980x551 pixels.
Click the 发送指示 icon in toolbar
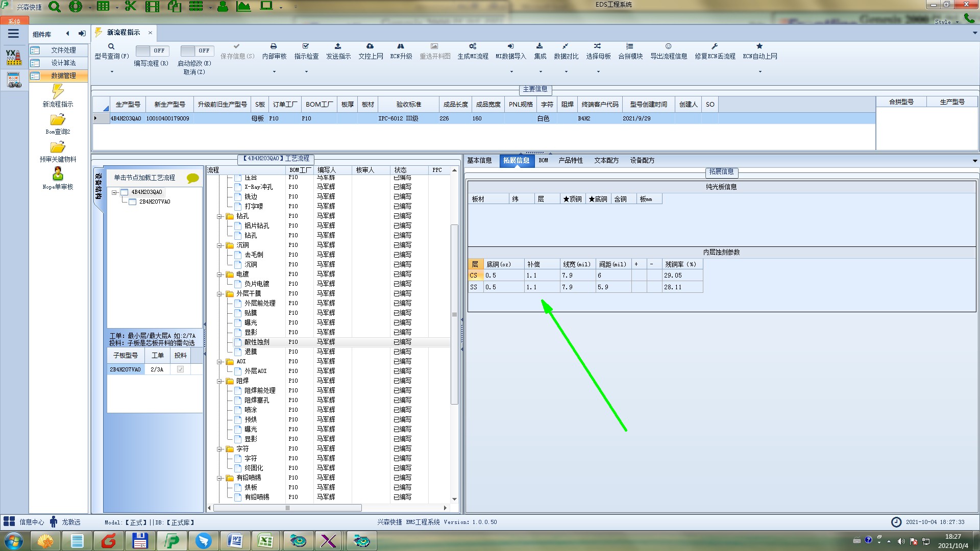pos(338,46)
